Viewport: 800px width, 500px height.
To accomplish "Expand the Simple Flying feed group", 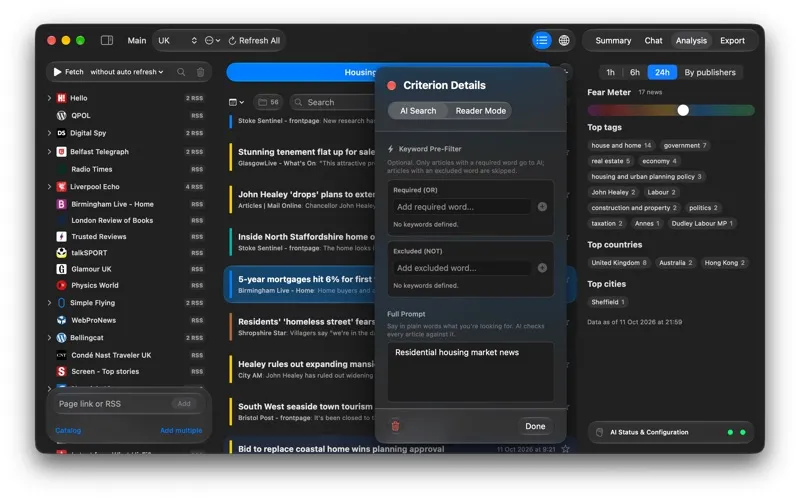I will click(x=49, y=303).
